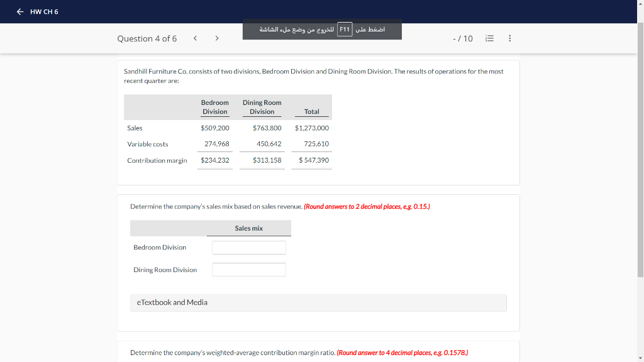This screenshot has width=644, height=362.
Task: Go to previous question chevron
Action: click(x=195, y=38)
